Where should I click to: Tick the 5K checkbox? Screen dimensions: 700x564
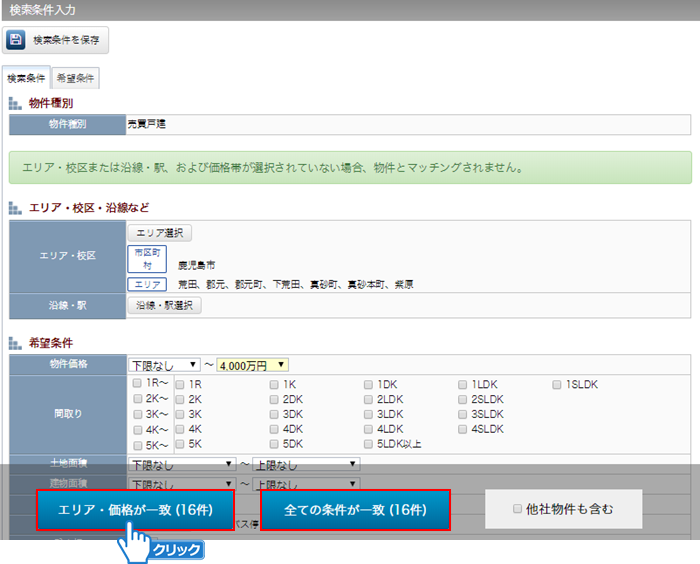[x=180, y=444]
